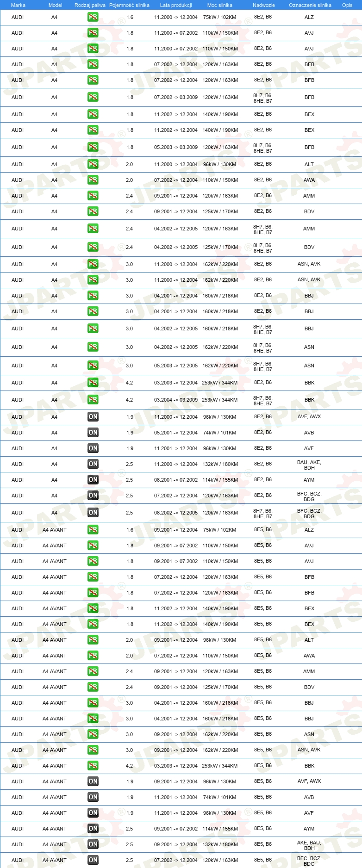Click the PB fuel icon in A4 2.0 ALT 8E2 row
Screen dimensions: 362x868
tap(93, 164)
